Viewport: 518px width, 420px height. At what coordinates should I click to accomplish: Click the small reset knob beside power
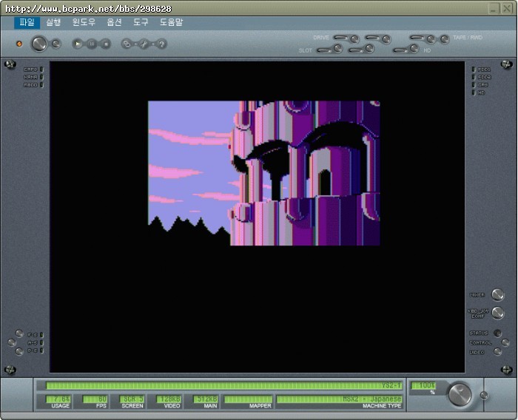point(55,44)
